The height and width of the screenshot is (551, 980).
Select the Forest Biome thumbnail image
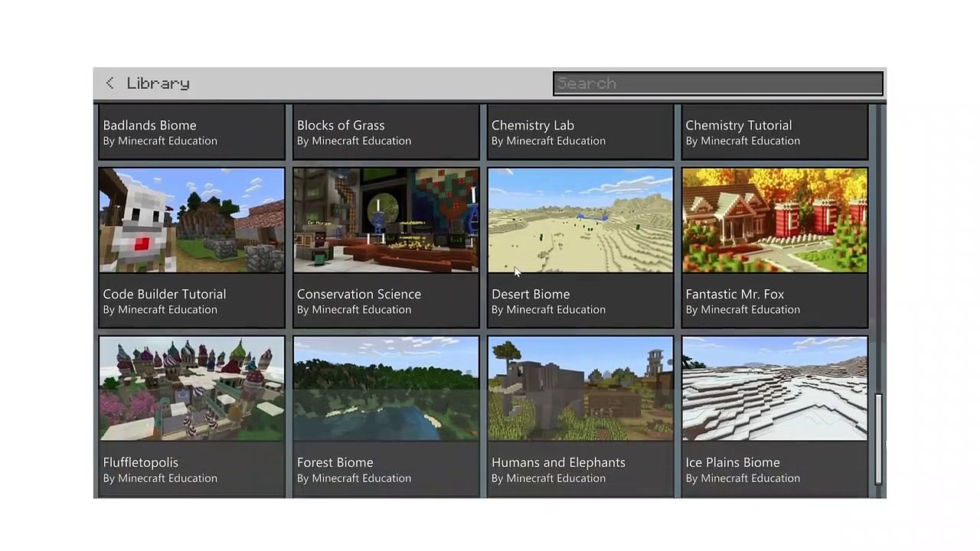tap(386, 389)
